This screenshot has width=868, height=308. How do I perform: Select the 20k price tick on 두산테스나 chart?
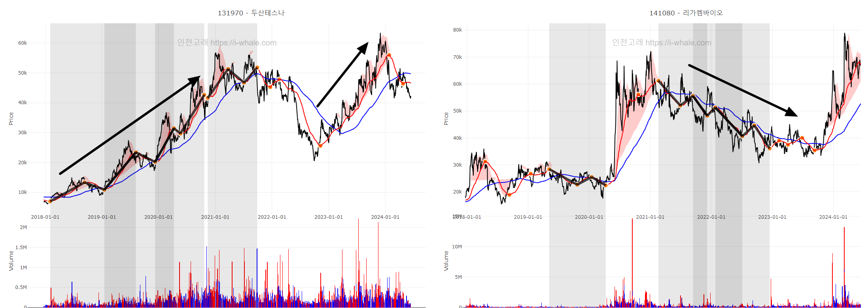(x=23, y=163)
